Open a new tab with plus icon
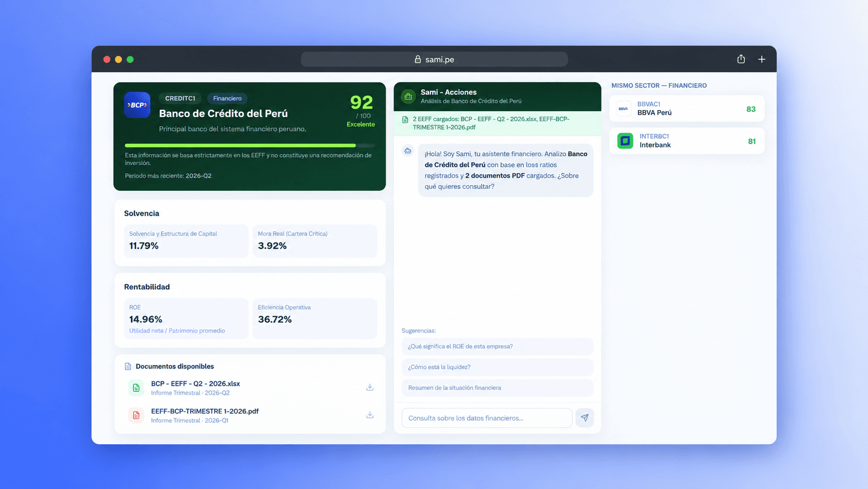Viewport: 868px width, 489px height. click(x=762, y=59)
